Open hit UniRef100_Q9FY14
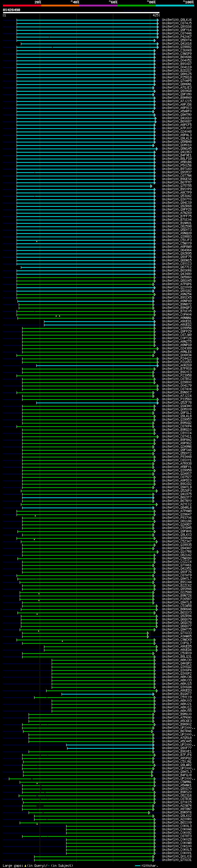197x868 pixels. (x=177, y=30)
